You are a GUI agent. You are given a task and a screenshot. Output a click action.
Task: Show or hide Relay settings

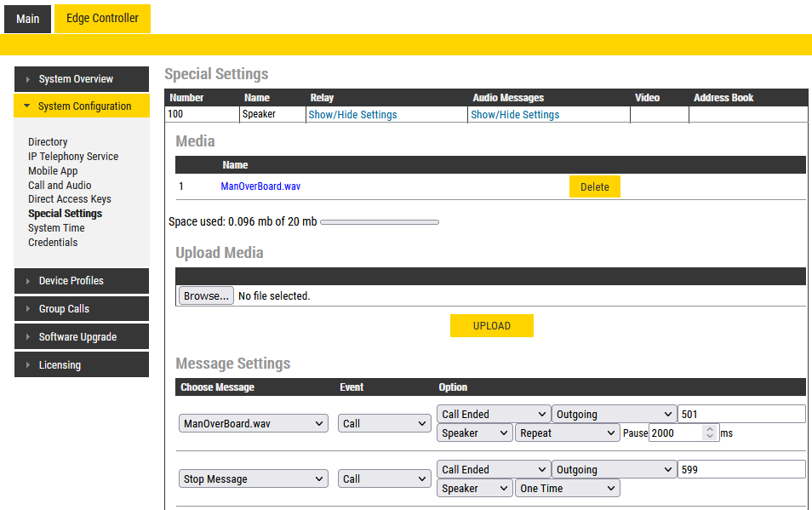coord(352,115)
